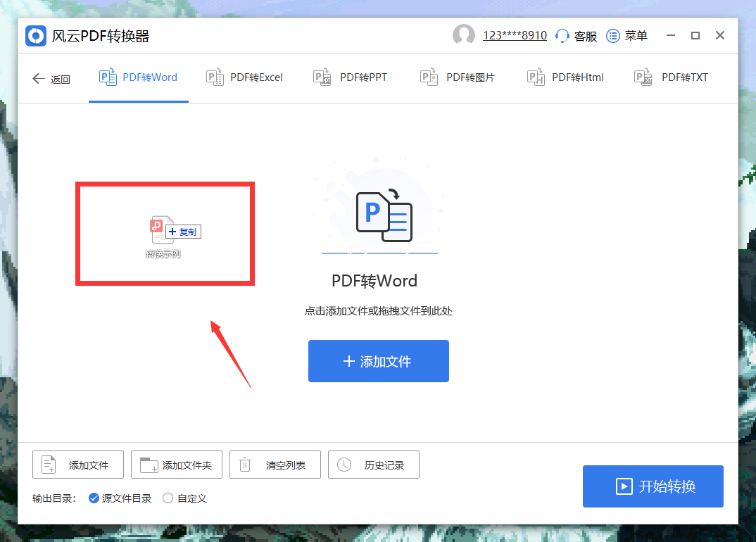Open the 菜单 menu
Screen dimensions: 756x542
pos(626,36)
